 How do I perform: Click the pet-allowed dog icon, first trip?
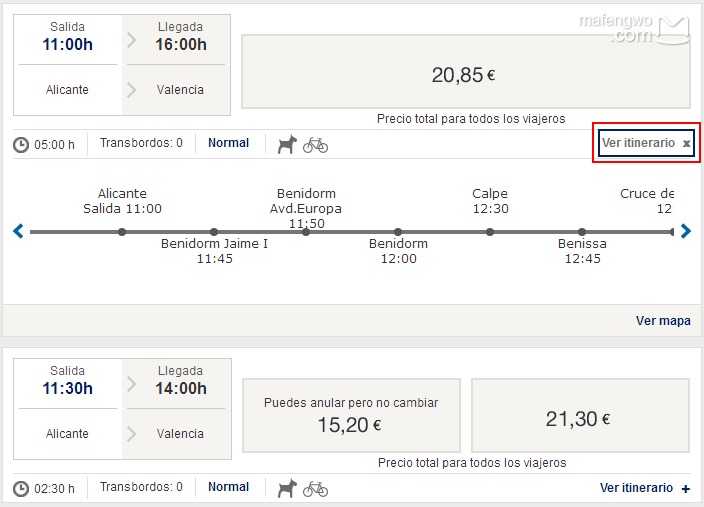click(287, 144)
